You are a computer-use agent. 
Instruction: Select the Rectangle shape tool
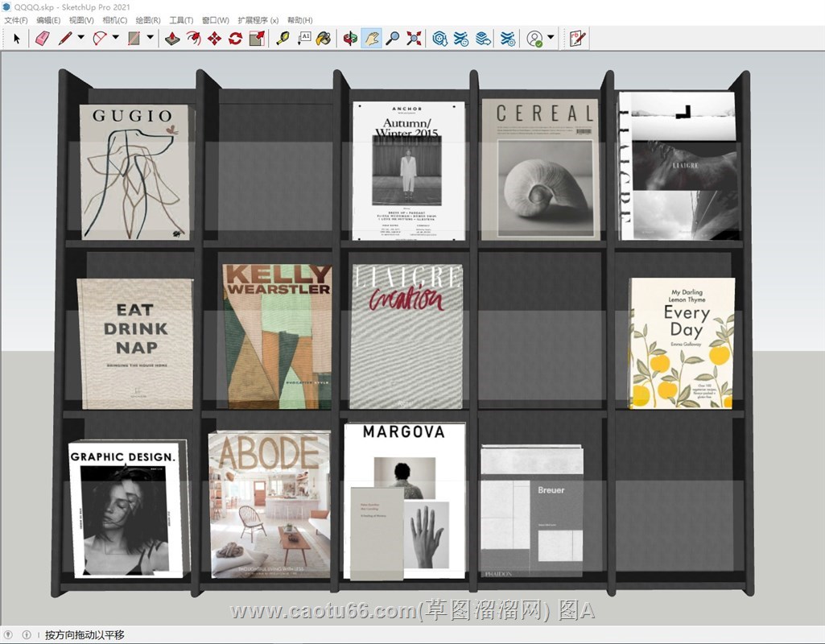(x=134, y=39)
